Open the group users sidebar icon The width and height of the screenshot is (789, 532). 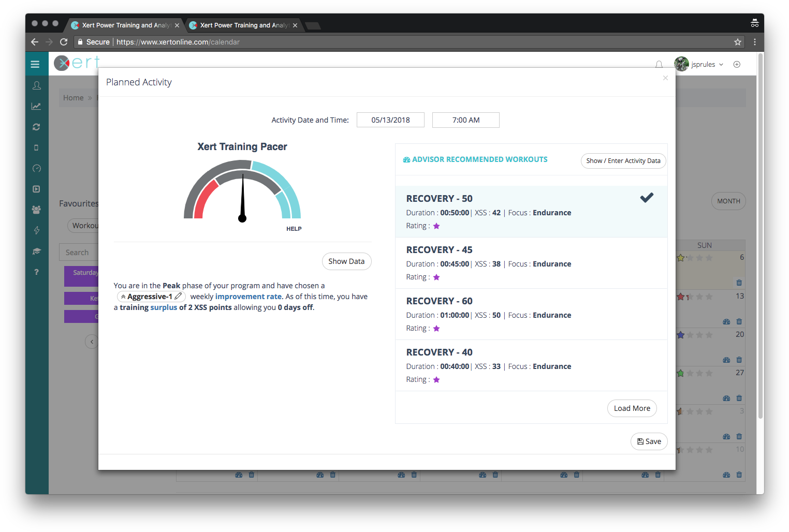click(x=36, y=210)
